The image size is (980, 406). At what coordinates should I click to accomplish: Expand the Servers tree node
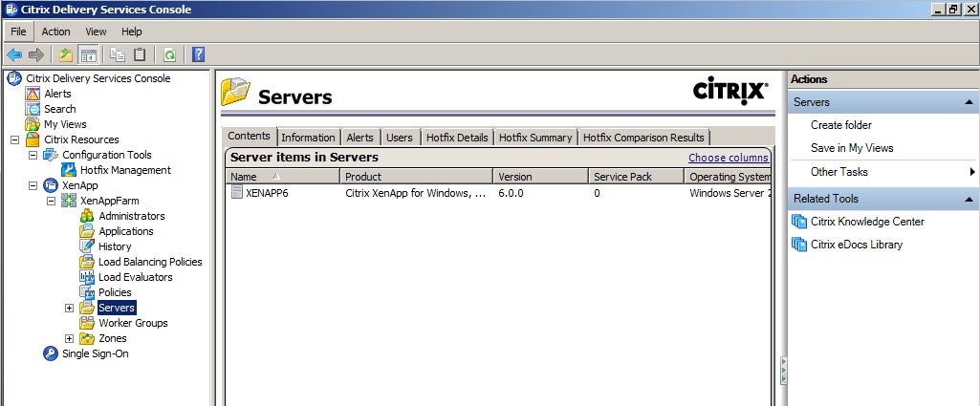pos(70,308)
